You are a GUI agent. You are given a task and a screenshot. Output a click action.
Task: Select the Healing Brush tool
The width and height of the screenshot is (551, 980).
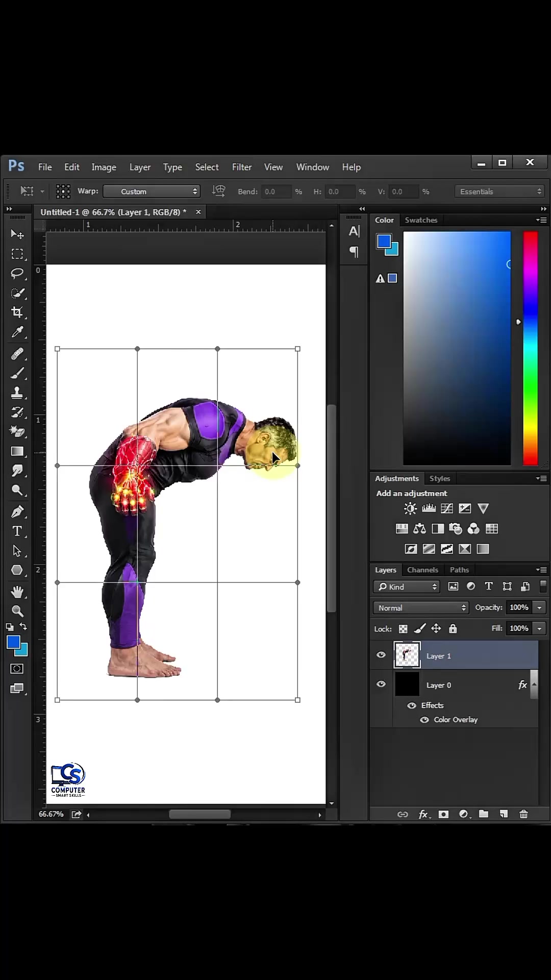(x=17, y=353)
